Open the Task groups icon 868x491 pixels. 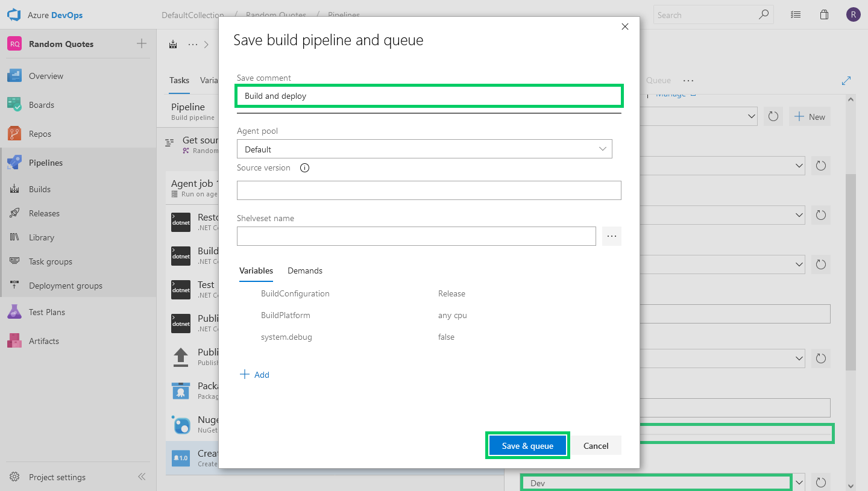(x=15, y=261)
